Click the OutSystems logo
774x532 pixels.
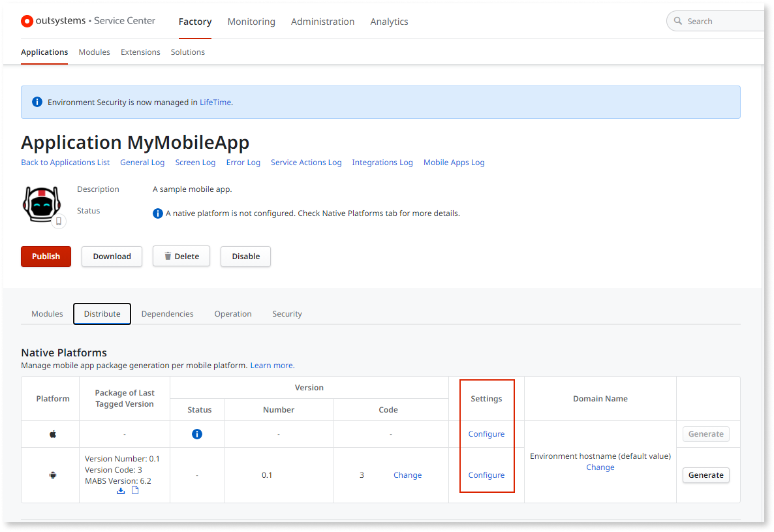click(x=27, y=21)
